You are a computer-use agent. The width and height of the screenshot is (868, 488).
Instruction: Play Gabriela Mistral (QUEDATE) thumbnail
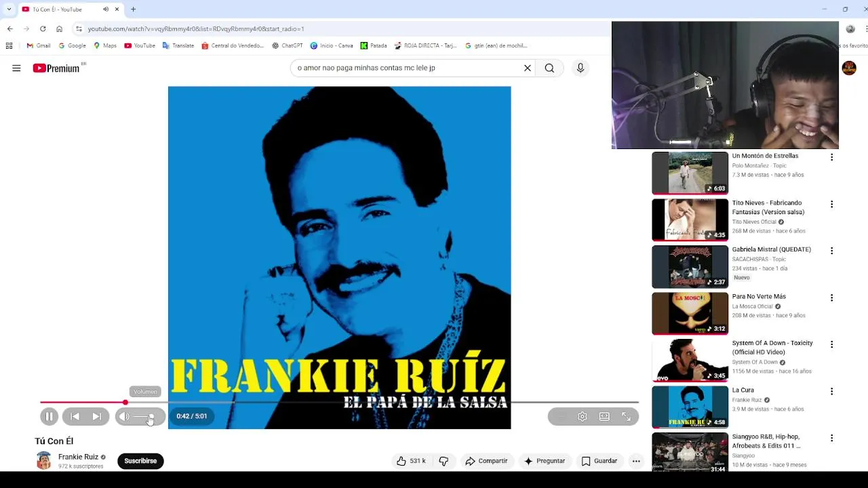pos(690,266)
